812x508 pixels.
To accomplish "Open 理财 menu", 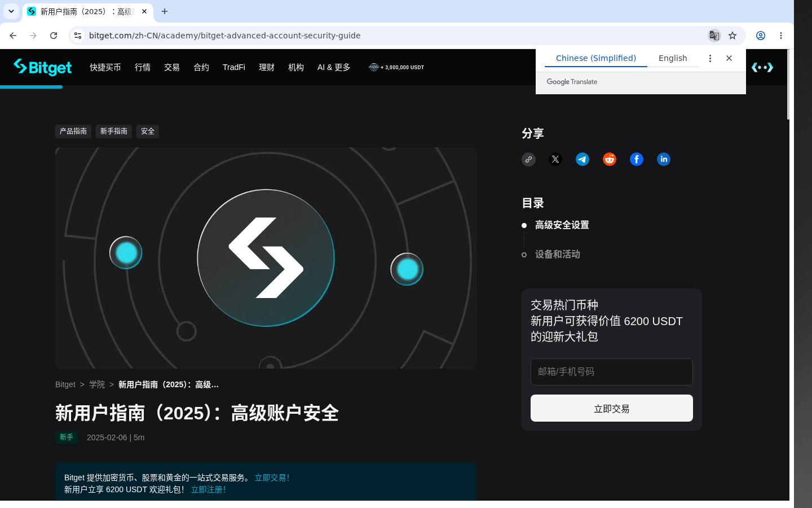I will (267, 67).
